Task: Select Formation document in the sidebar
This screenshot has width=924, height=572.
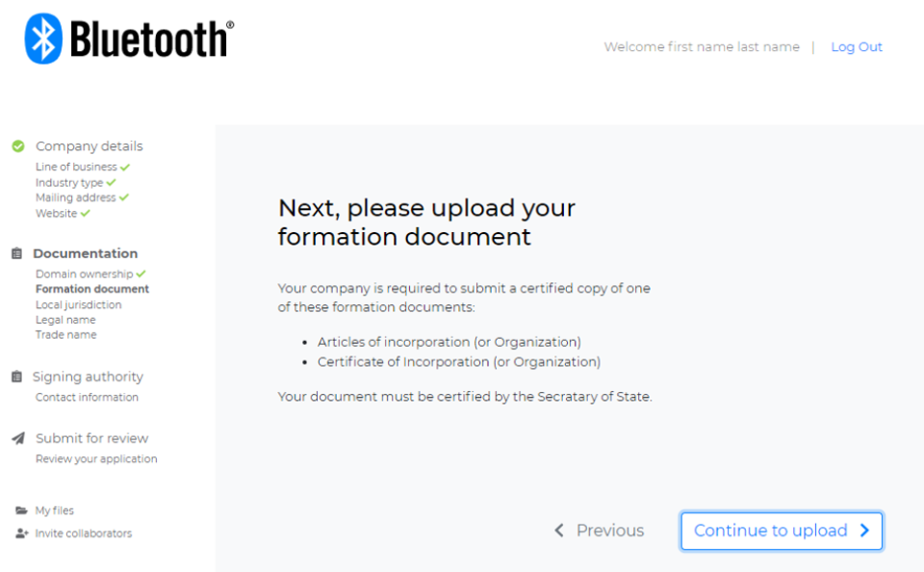Action: (92, 289)
